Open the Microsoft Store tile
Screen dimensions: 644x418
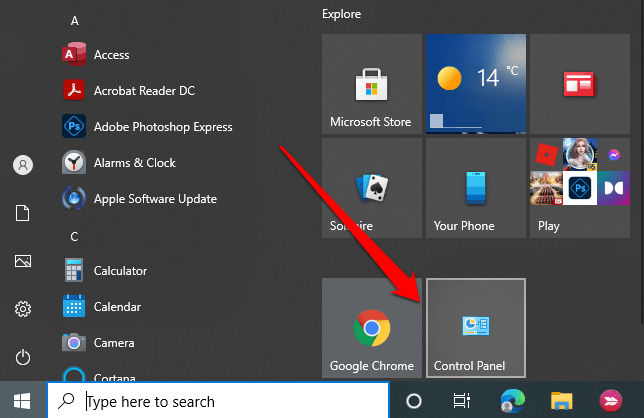[x=372, y=84]
